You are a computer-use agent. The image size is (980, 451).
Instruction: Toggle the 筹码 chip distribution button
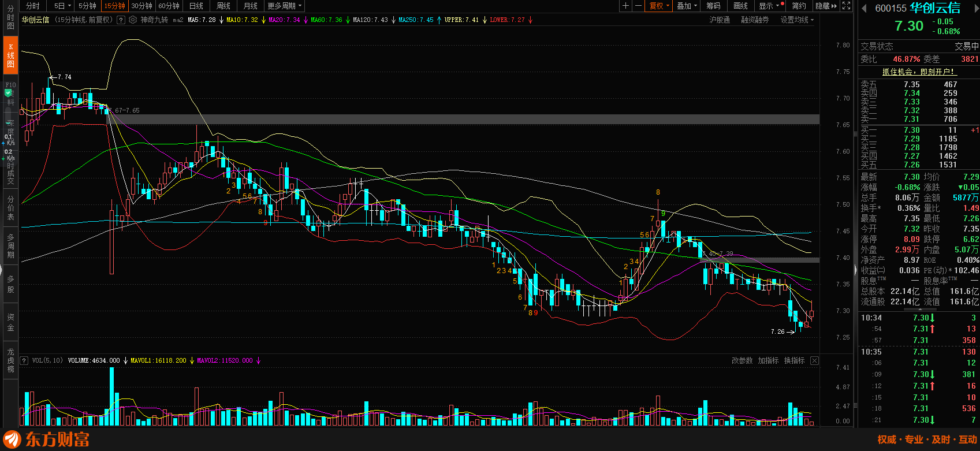pyautogui.click(x=714, y=6)
